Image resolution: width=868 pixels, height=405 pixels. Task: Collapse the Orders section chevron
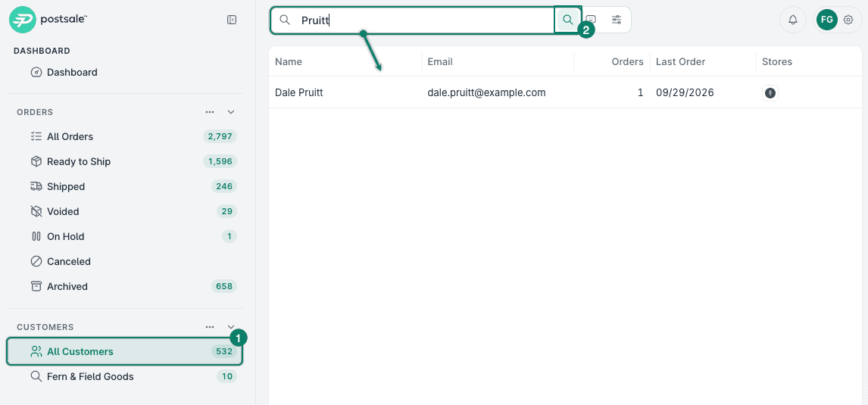[x=232, y=112]
